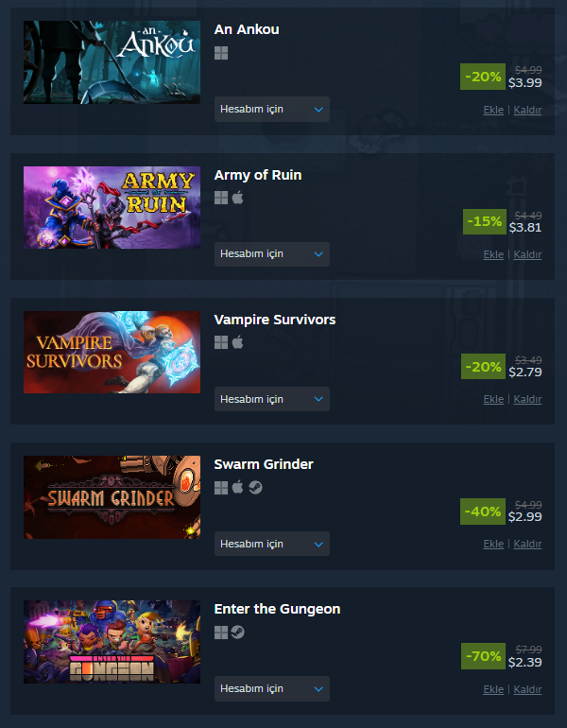This screenshot has height=728, width=567.
Task: Expand the Hesabım için dropdown for Army of Ruin
Action: click(272, 254)
